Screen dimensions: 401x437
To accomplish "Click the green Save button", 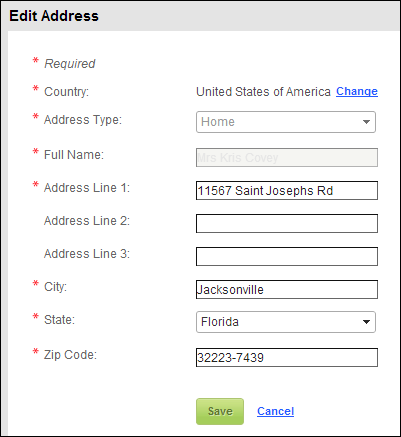I will [220, 411].
